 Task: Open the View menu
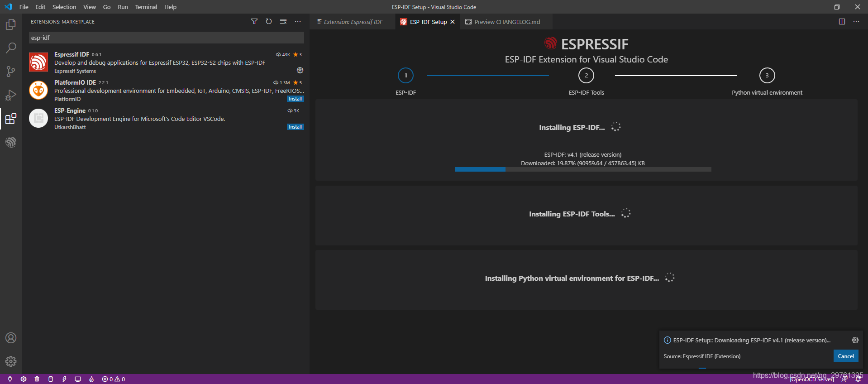(x=90, y=7)
